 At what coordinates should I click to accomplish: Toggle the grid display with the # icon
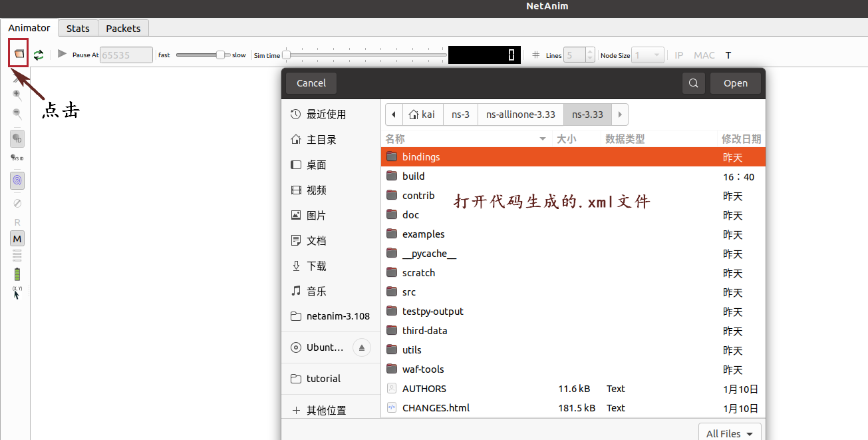point(536,55)
